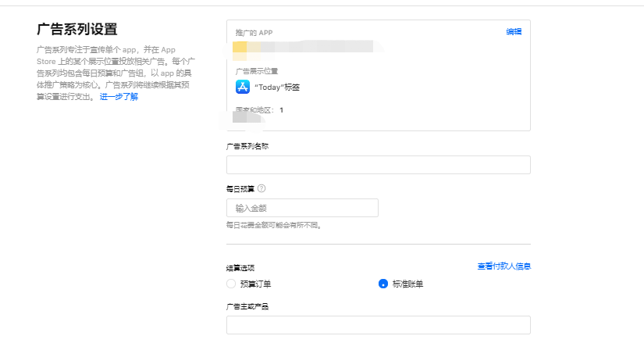The image size is (644, 343).
Task: Open the 编辑 link for the promoted app
Action: coord(514,32)
